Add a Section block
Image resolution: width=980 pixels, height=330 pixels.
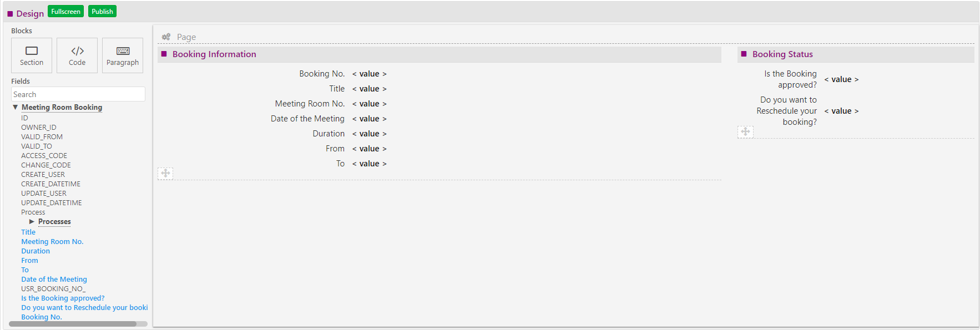[x=31, y=55]
